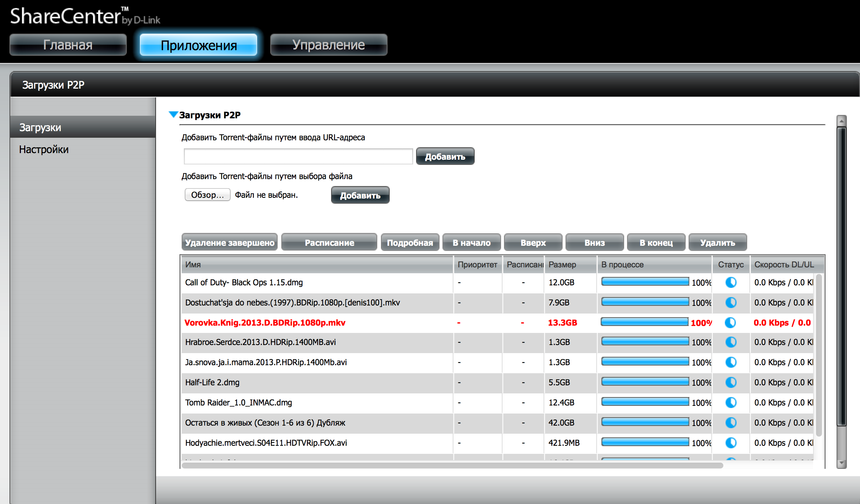Click the scrollbar down arrow
Viewport: 860px width, 504px height.
pyautogui.click(x=841, y=463)
